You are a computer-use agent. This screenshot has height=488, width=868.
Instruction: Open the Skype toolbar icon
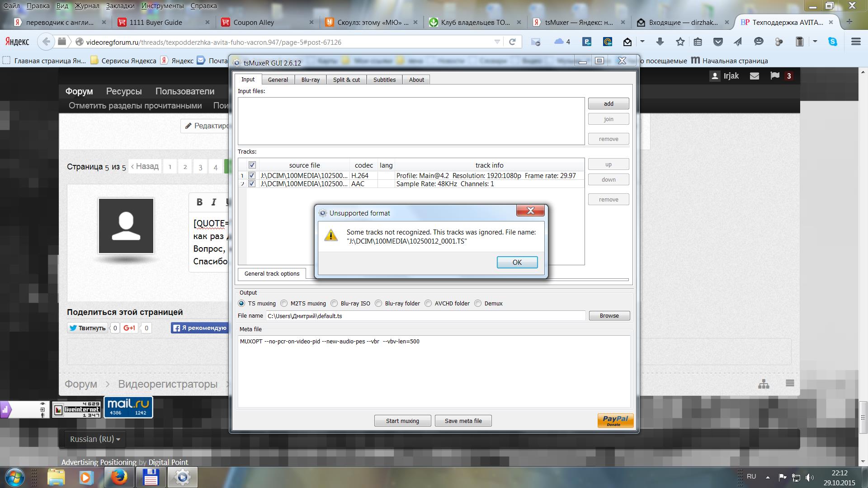pyautogui.click(x=832, y=42)
